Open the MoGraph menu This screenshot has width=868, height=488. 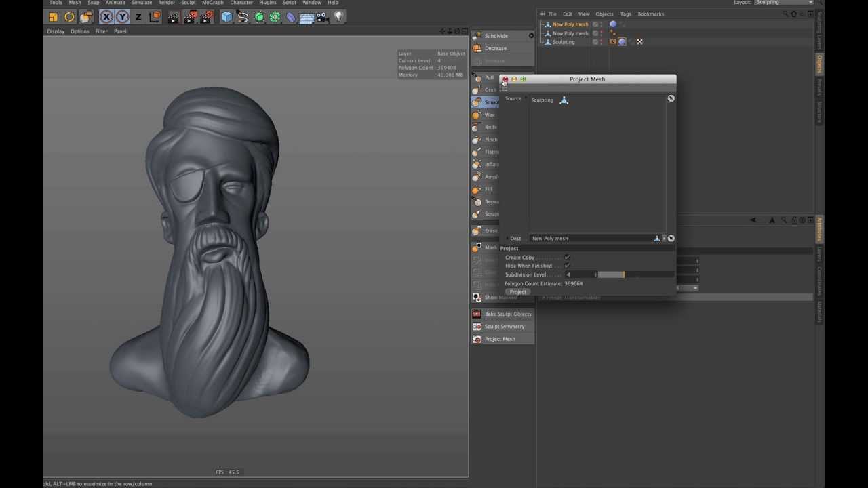click(212, 3)
